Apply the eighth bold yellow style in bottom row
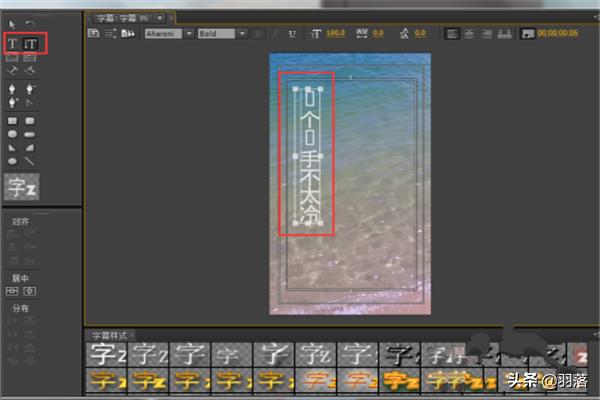The image size is (600, 400). point(399,380)
